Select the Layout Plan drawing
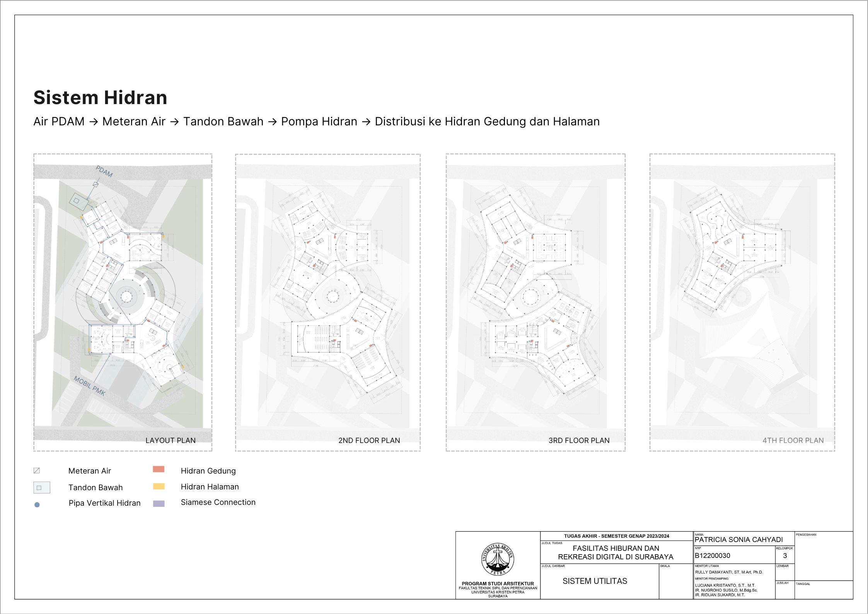Image resolution: width=868 pixels, height=614 pixels. (123, 302)
